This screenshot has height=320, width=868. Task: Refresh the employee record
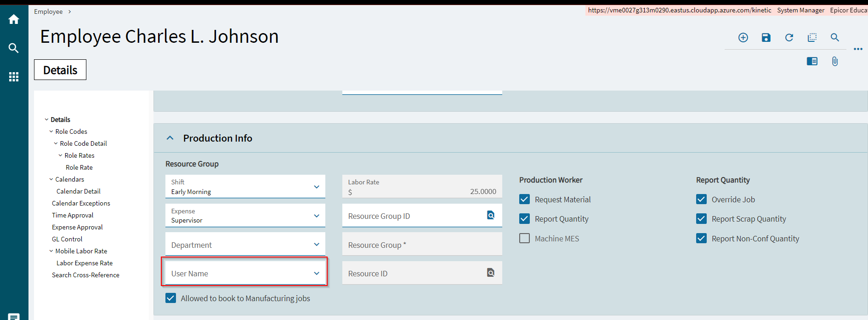tap(789, 38)
